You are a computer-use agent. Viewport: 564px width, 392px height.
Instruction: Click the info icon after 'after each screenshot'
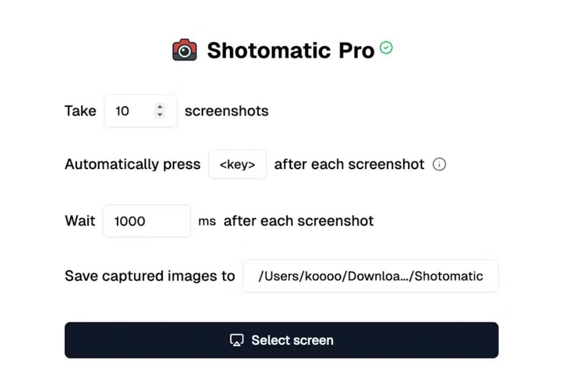pyautogui.click(x=439, y=164)
